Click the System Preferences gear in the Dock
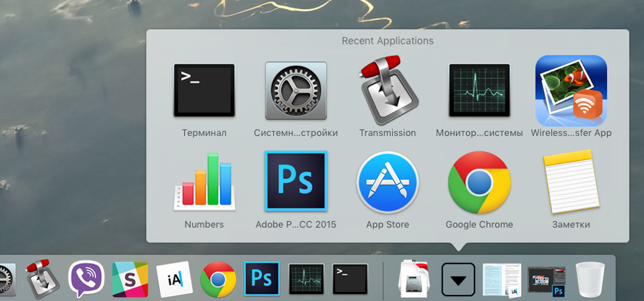Viewport: 644px width, 301px height. 7,279
